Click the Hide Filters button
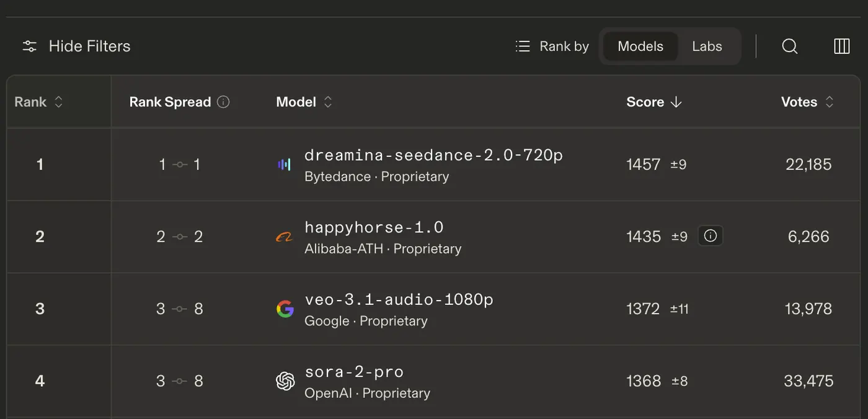Viewport: 868px width, 419px height. tap(76, 46)
